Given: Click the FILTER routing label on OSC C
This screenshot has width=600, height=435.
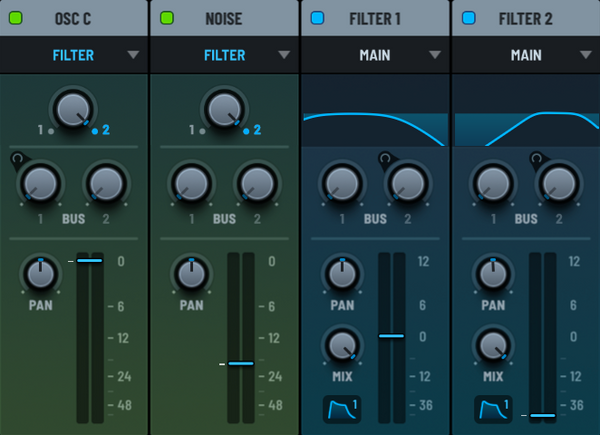Looking at the screenshot, I should tap(73, 55).
